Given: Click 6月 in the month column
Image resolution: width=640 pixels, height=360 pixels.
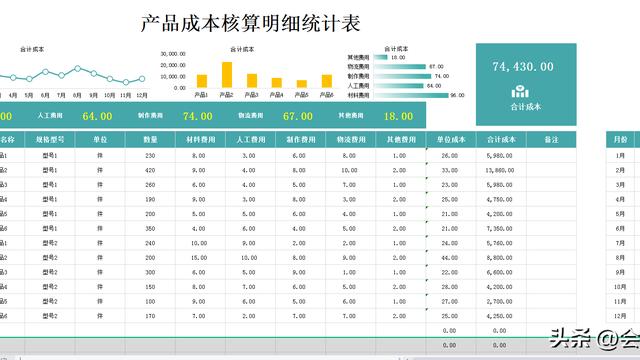Looking at the screenshot, I should (620, 229).
